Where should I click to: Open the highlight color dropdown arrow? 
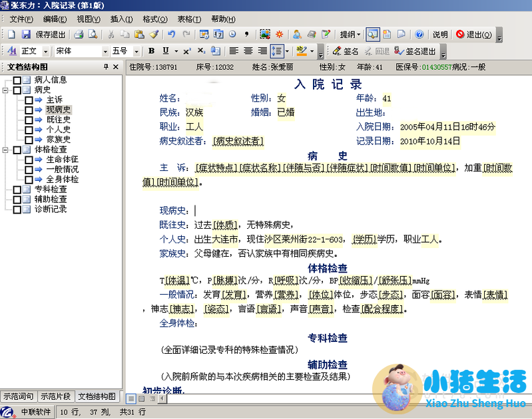coord(312,51)
